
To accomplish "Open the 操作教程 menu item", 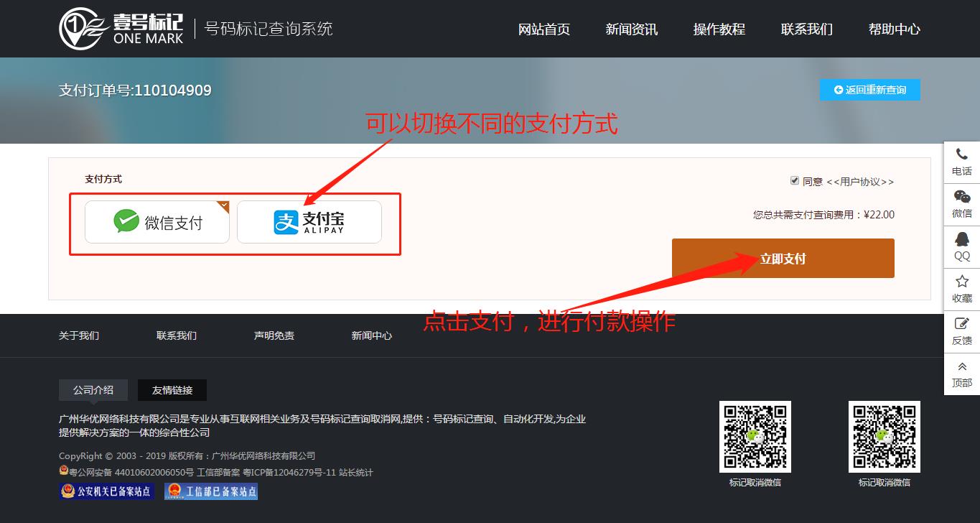I will 719,29.
